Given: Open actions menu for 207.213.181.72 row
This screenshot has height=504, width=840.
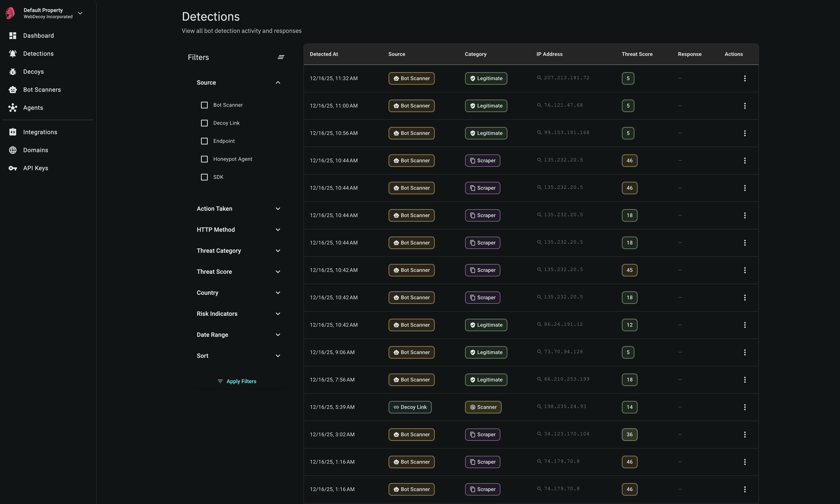Looking at the screenshot, I should [x=744, y=78].
